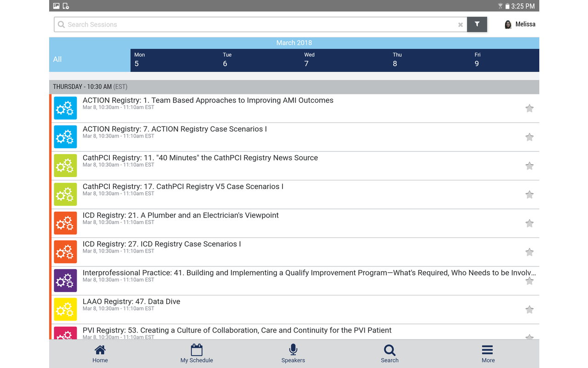
Task: Open Interprofessional Practice Quality Improvement Program title
Action: point(309,273)
